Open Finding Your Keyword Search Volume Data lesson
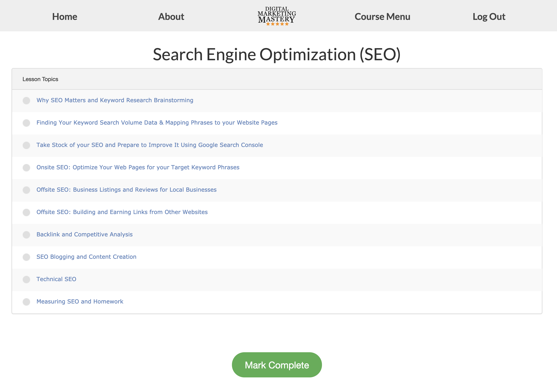Image resolution: width=557 pixels, height=392 pixels. pyautogui.click(x=157, y=123)
